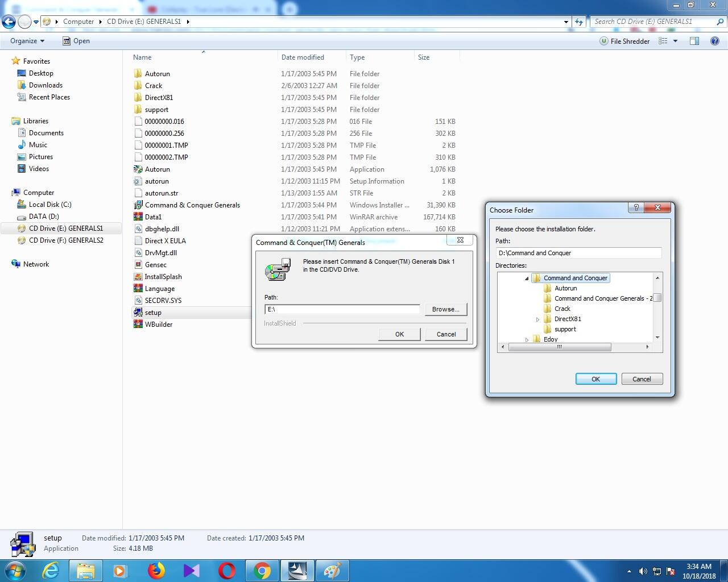
Task: Click Browse... in the insert disk dialog
Action: 446,309
